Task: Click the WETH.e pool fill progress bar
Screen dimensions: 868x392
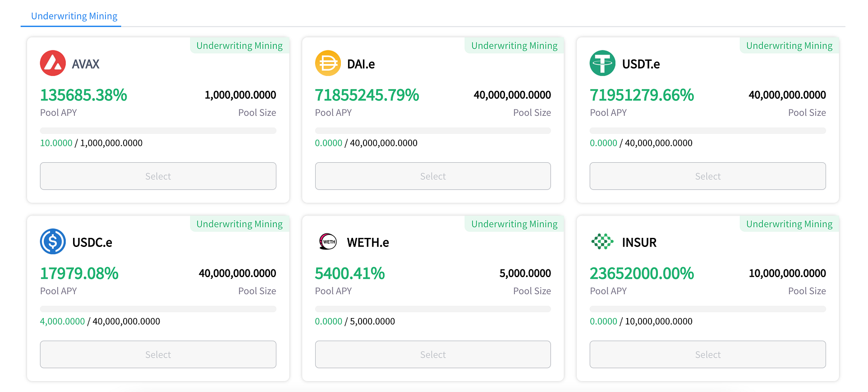Action: coord(433,309)
